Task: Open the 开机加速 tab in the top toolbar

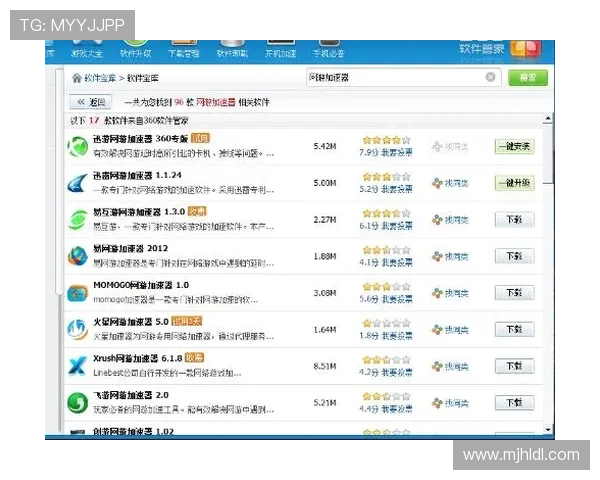Action: tap(280, 51)
